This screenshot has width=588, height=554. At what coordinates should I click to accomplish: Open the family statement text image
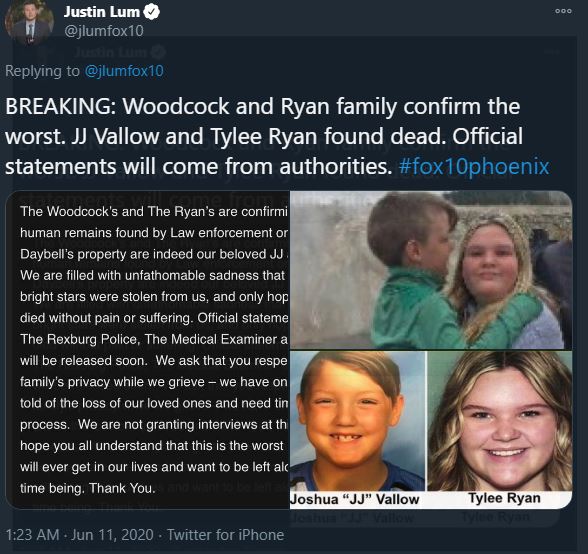tap(148, 350)
